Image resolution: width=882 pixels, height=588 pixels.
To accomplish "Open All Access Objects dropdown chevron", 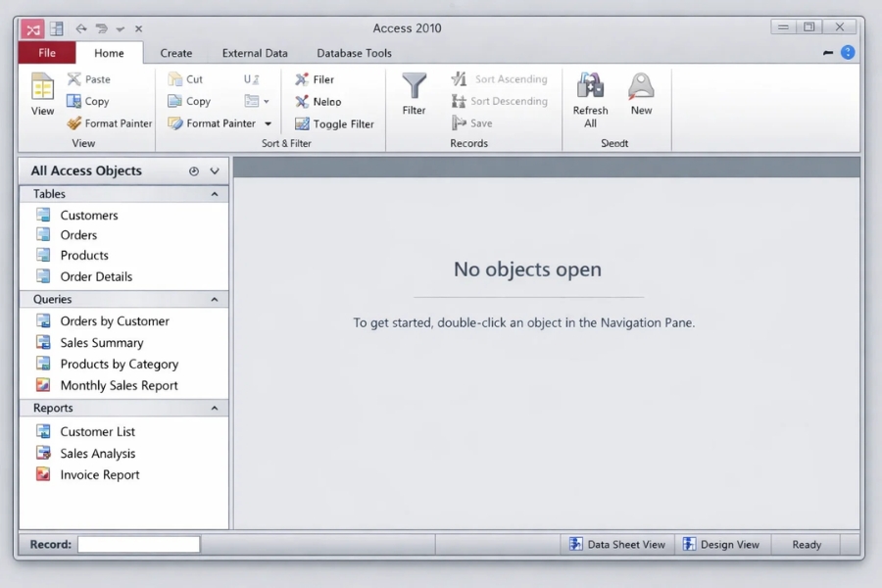I will click(x=215, y=171).
